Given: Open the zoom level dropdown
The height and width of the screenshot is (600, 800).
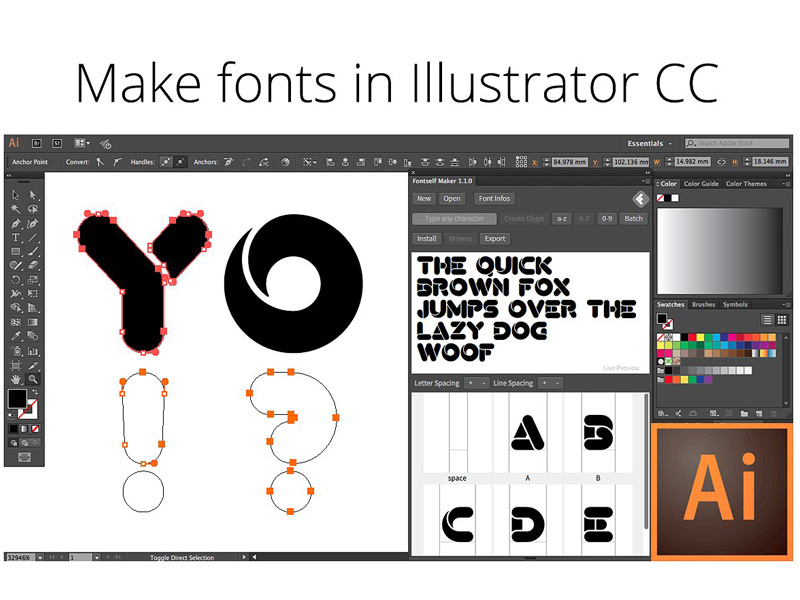Looking at the screenshot, I should point(40,557).
